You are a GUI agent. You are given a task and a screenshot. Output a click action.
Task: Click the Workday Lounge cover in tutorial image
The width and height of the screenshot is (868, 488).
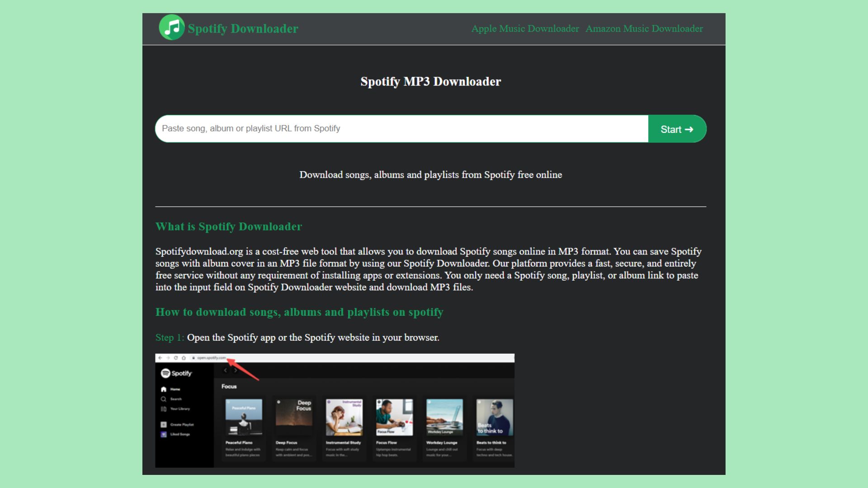pyautogui.click(x=444, y=417)
